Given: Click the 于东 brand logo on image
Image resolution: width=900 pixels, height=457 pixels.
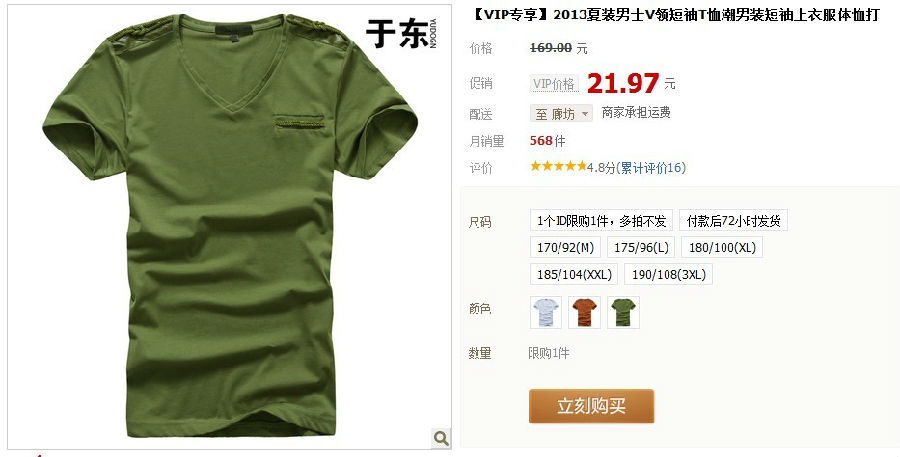Looking at the screenshot, I should (x=401, y=33).
